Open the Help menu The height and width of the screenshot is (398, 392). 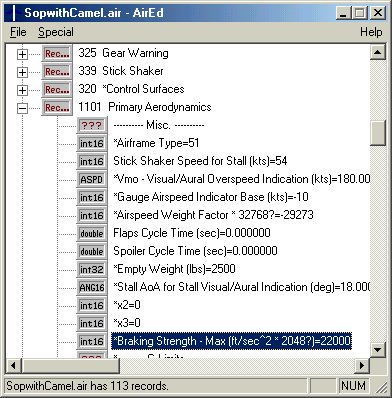tap(371, 32)
